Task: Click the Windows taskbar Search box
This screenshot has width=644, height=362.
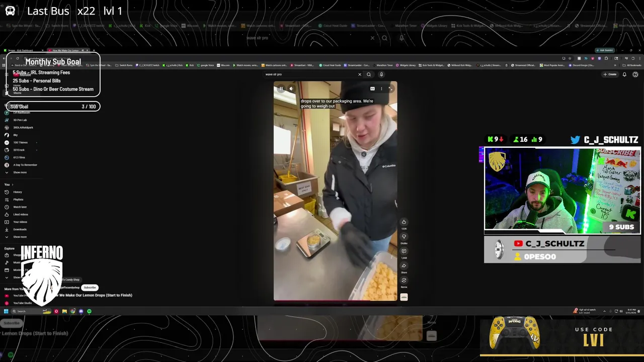Action: (30, 311)
